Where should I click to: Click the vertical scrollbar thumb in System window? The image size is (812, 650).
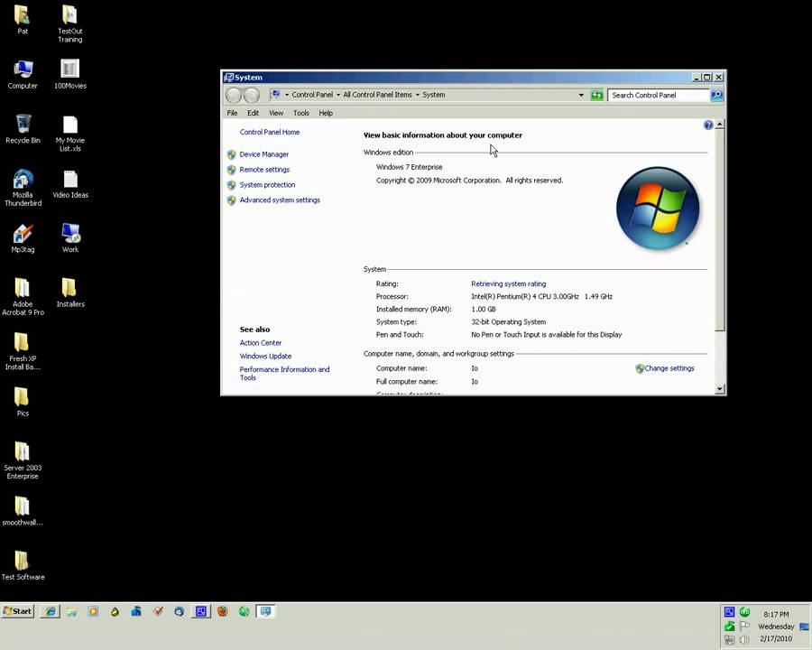click(x=719, y=230)
